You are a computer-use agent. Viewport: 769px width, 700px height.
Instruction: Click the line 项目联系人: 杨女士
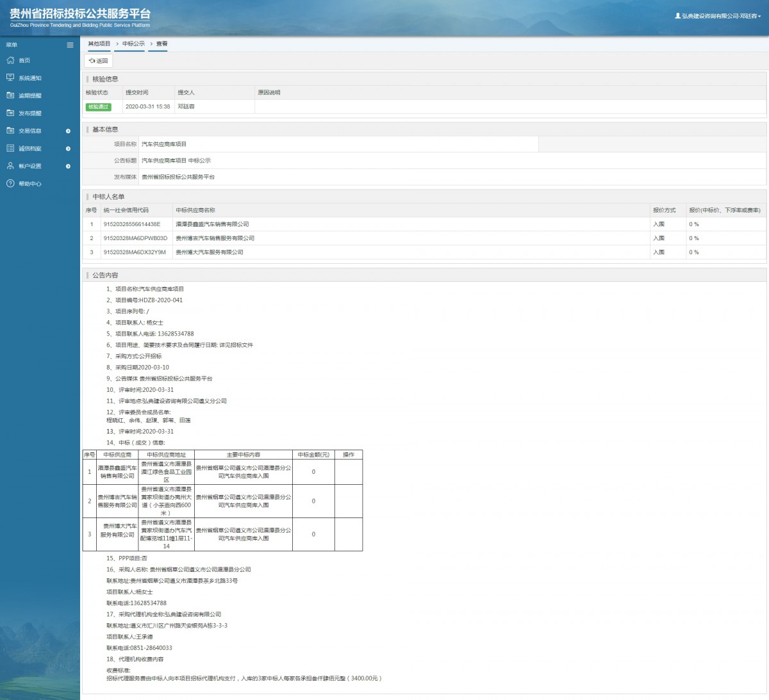click(135, 323)
